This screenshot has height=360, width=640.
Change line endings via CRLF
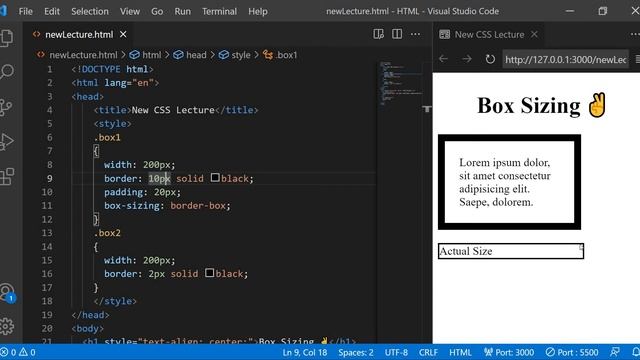(428, 352)
